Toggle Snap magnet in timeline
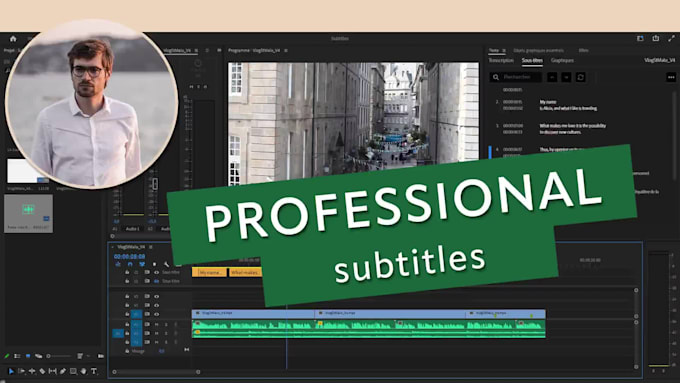The image size is (680, 383). (x=130, y=264)
